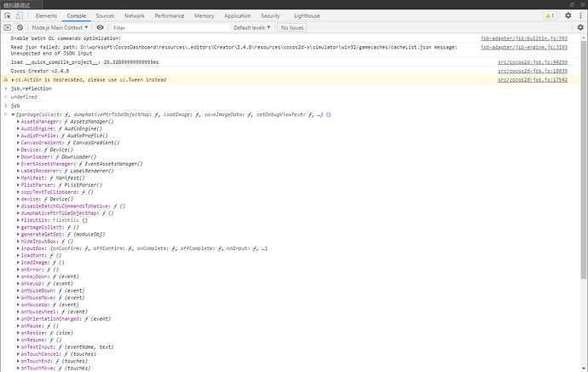588x372 pixels.
Task: Expand onOrientationChanged handler
Action: click(x=18, y=319)
